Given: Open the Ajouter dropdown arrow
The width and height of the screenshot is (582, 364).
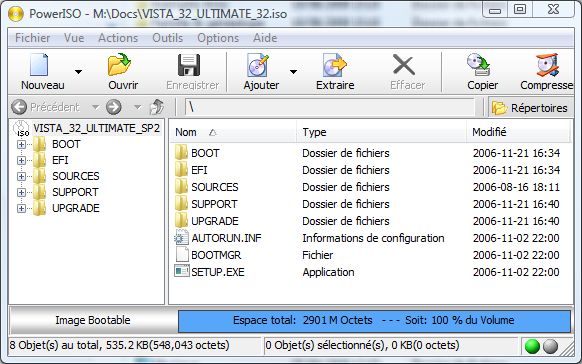Looking at the screenshot, I should click(293, 72).
